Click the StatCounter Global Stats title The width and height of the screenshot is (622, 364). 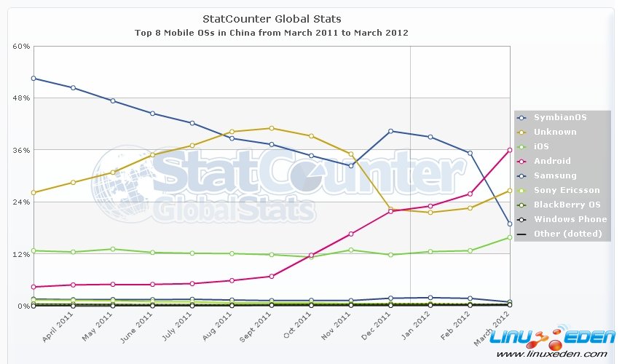271,18
